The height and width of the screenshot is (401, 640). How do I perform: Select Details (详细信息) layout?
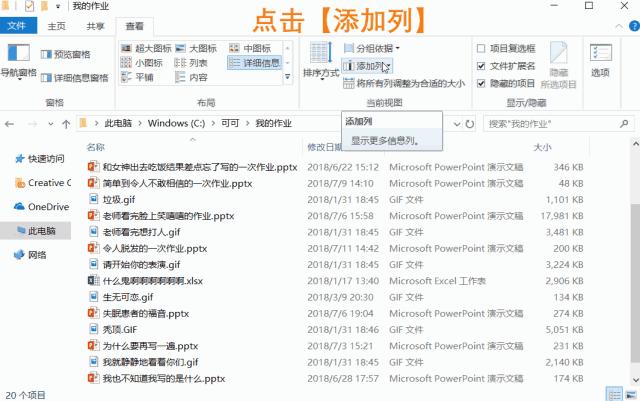click(x=255, y=63)
